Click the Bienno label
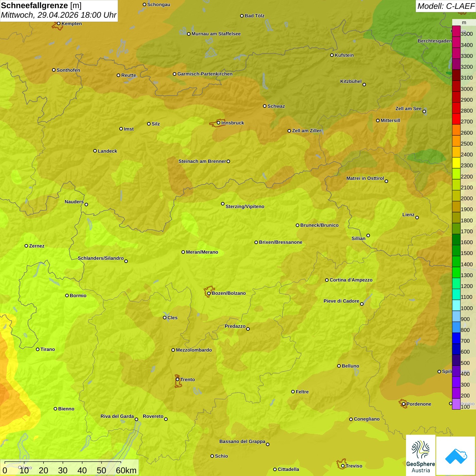Image resolution: width=476 pixels, height=476 pixels. pos(66,409)
